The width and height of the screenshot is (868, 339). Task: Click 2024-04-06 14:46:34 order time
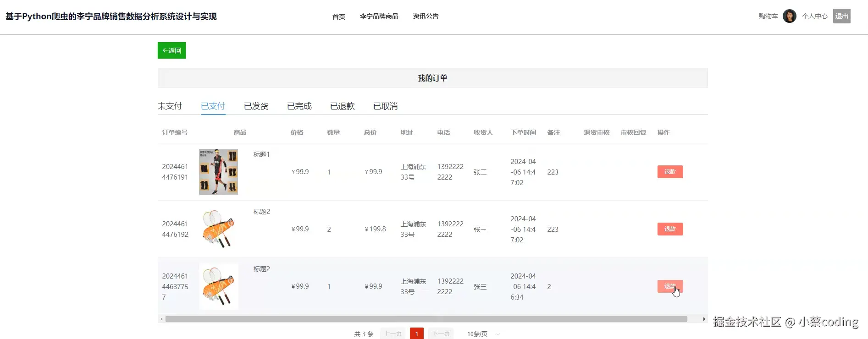pos(523,286)
